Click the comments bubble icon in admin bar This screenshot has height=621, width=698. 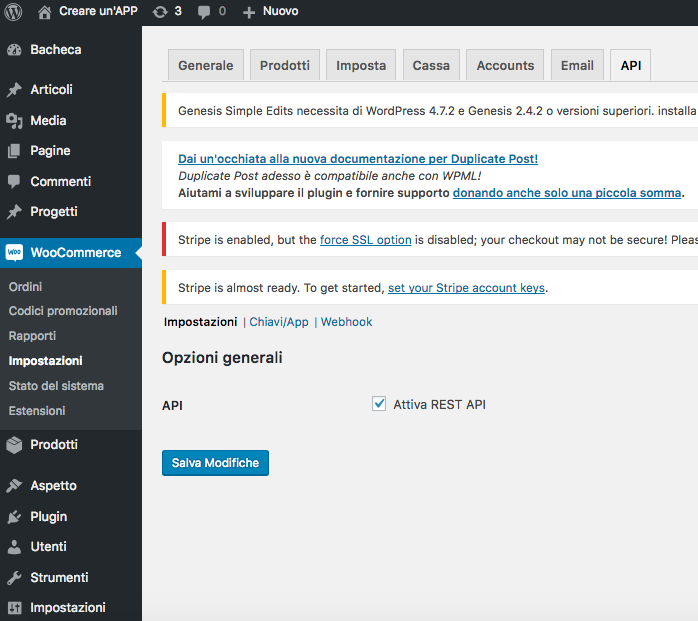coord(204,11)
